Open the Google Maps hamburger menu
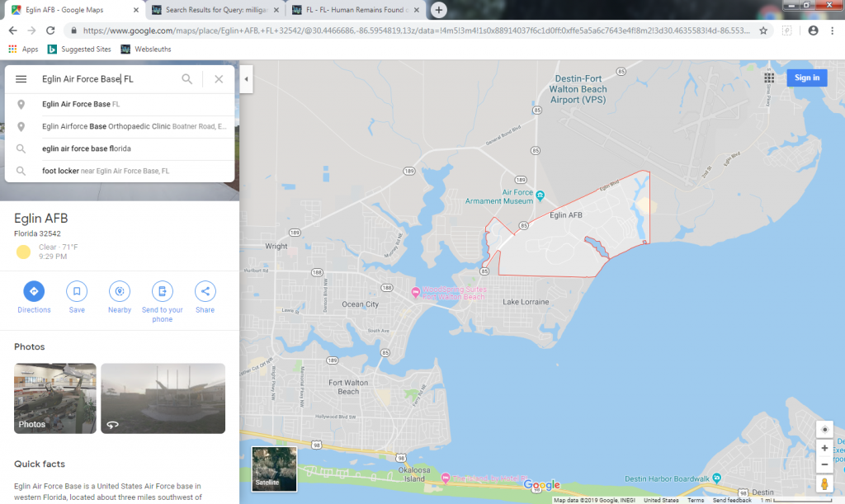The image size is (845, 504). (21, 79)
